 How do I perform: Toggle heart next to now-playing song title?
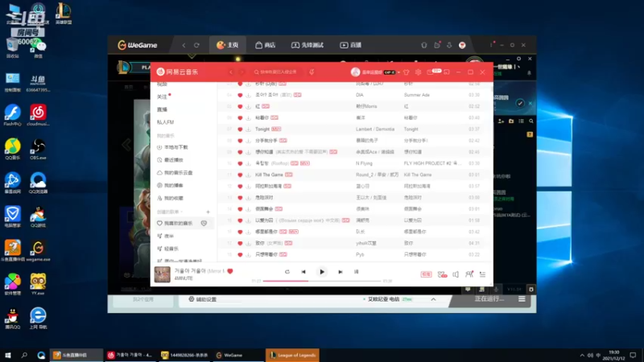[230, 271]
